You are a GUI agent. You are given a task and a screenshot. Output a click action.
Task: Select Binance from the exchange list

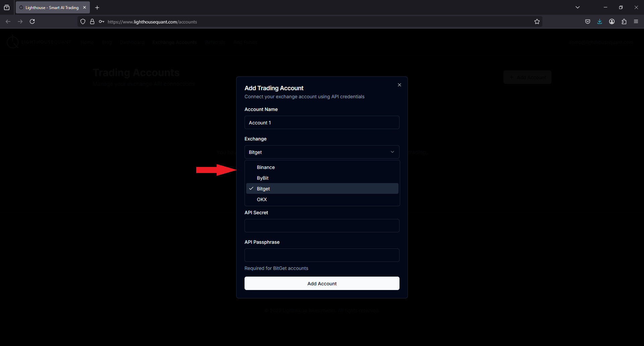(322, 167)
